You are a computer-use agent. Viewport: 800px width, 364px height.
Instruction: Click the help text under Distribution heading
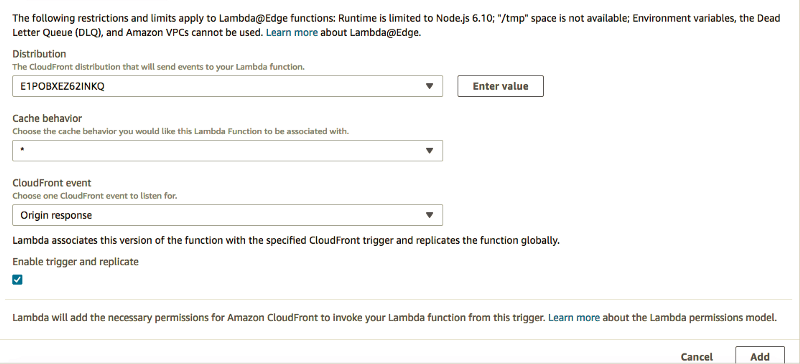tap(159, 67)
